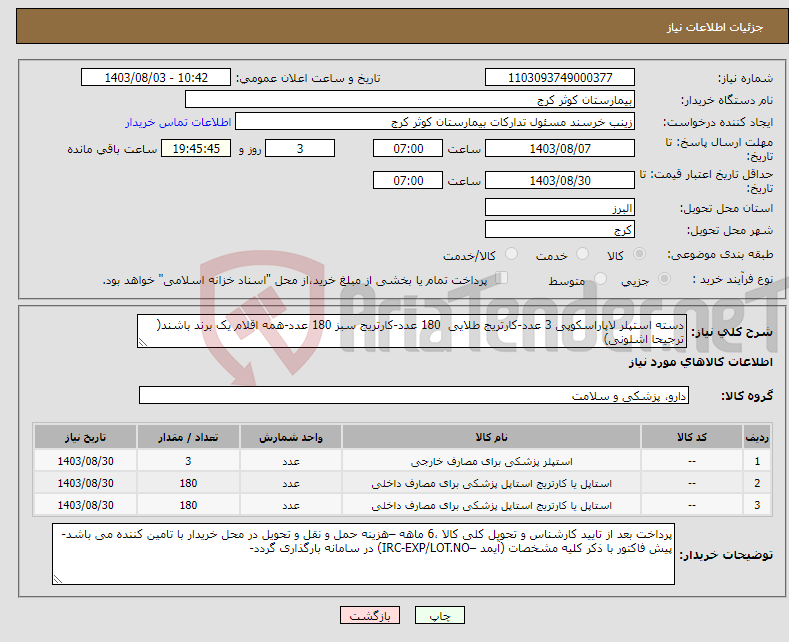The width and height of the screenshot is (789, 642).
Task: Click the price validity date field 1403/08/30
Action: [560, 180]
